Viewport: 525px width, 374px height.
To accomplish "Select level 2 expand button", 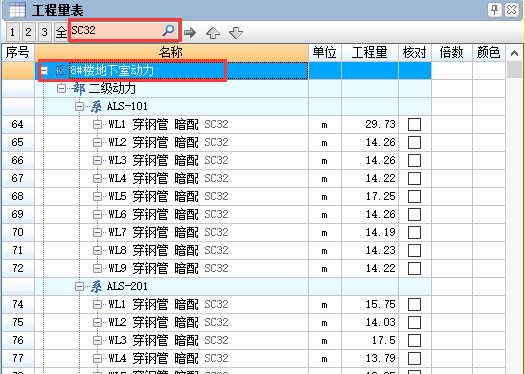I will pos(28,32).
